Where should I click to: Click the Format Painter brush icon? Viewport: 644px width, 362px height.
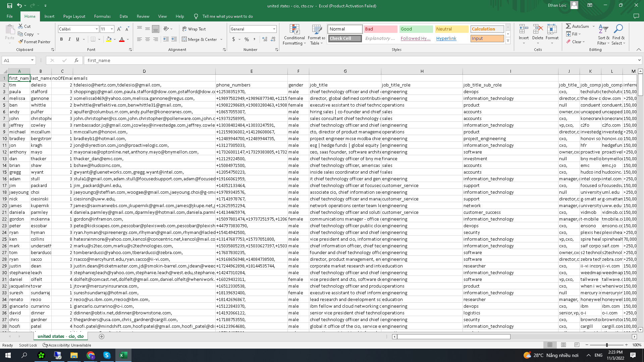[x=20, y=42]
